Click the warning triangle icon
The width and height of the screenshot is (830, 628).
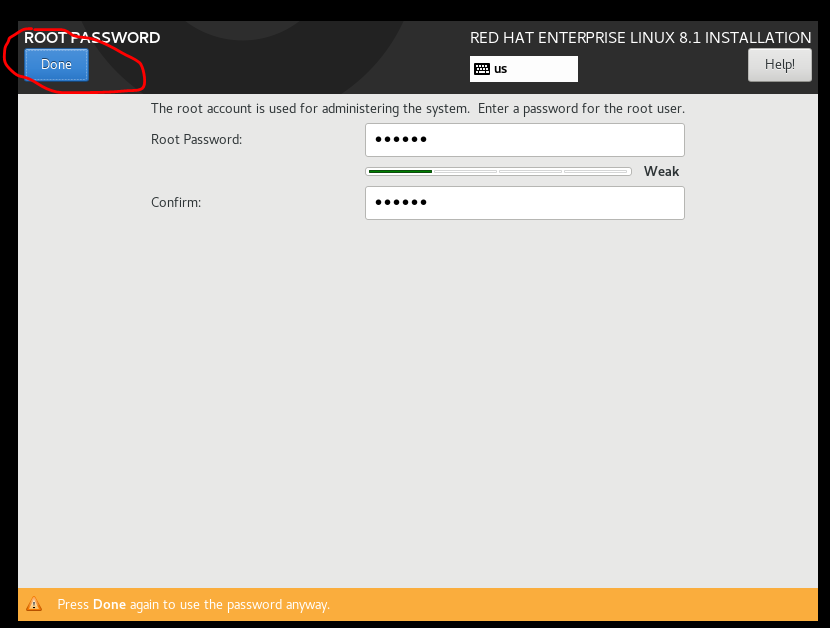point(34,604)
